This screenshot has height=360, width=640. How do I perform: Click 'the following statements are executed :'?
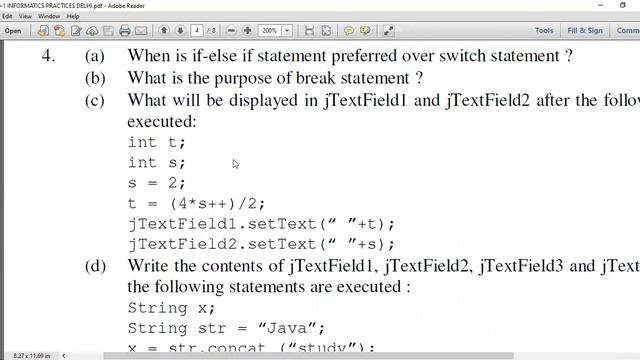pyautogui.click(x=269, y=287)
